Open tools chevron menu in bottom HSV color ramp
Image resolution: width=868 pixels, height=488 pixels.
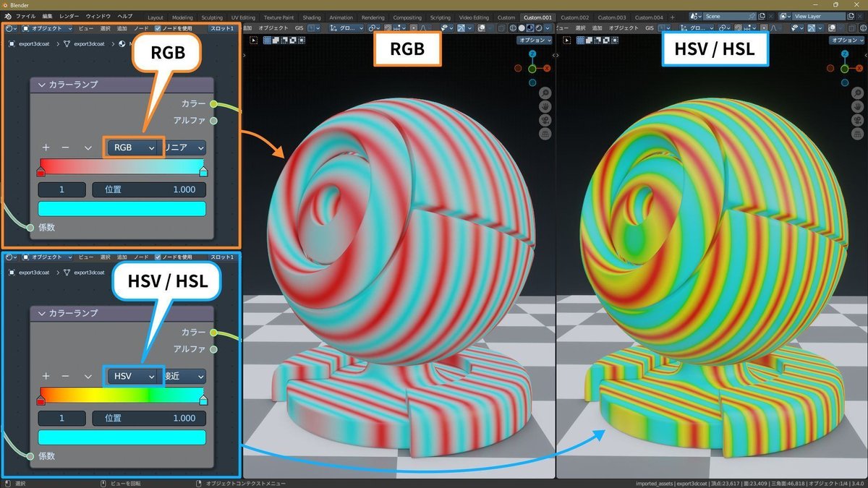[88, 377]
